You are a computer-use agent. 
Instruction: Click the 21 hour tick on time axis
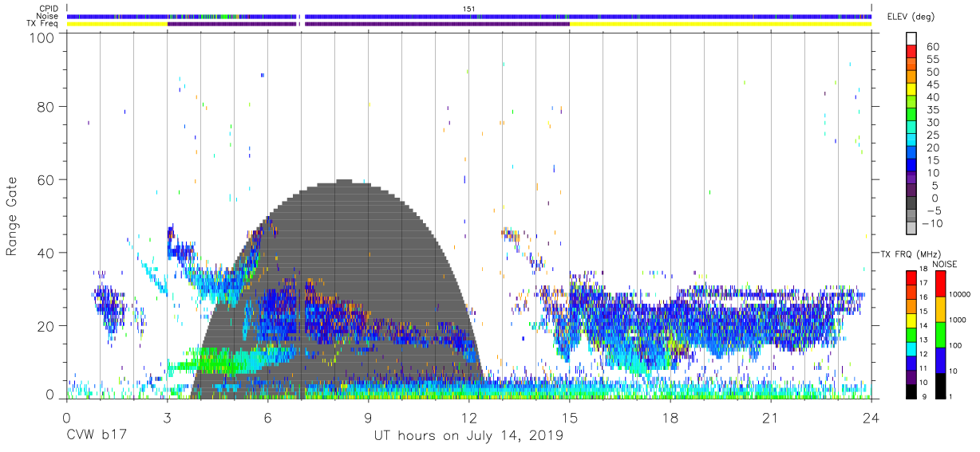[x=771, y=419]
